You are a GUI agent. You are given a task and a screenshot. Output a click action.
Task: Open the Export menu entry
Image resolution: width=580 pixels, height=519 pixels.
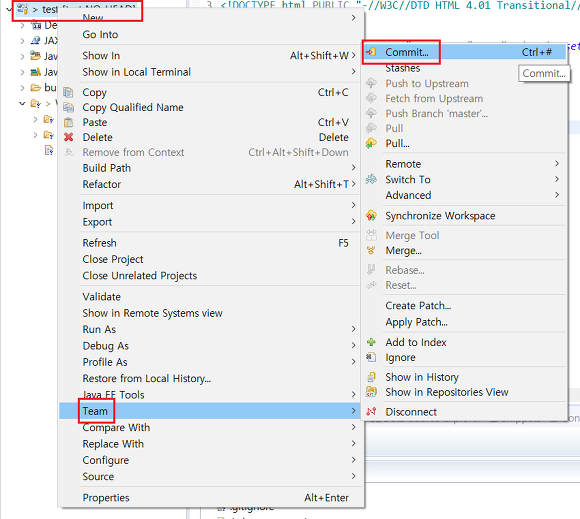click(x=211, y=222)
